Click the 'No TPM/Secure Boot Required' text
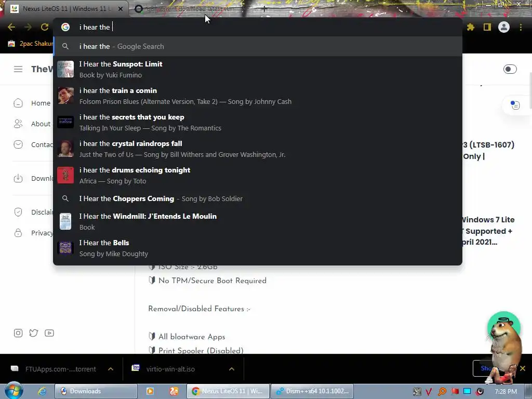The width and height of the screenshot is (532, 399). pyautogui.click(x=212, y=281)
